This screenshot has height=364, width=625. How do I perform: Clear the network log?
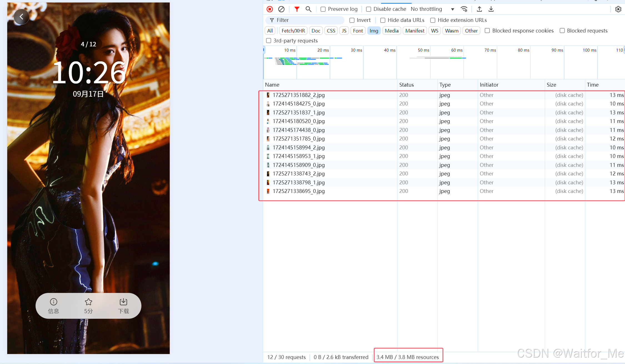(281, 9)
